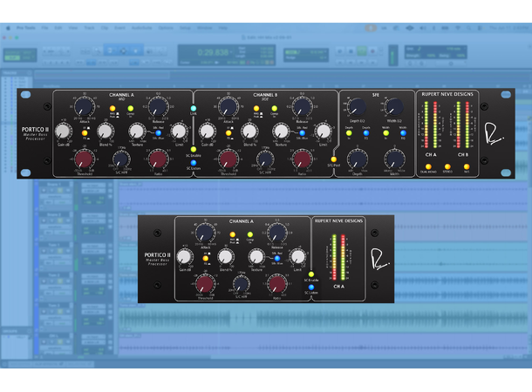The width and height of the screenshot is (532, 392).
Task: Toggle the SFE Post button
Action: pyautogui.click(x=333, y=159)
